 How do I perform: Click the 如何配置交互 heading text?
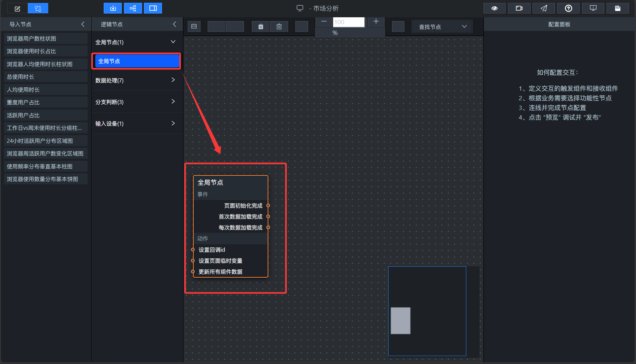[558, 72]
